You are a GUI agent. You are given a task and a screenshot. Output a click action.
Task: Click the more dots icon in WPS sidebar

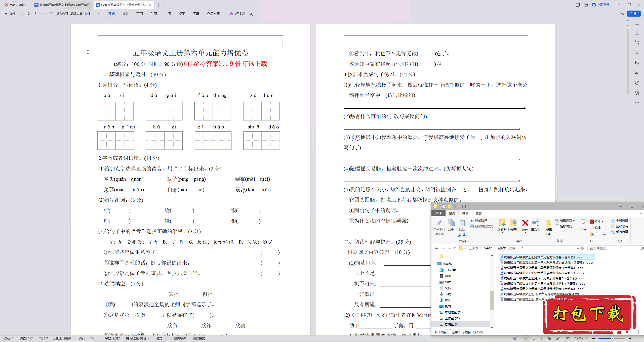pos(637,103)
